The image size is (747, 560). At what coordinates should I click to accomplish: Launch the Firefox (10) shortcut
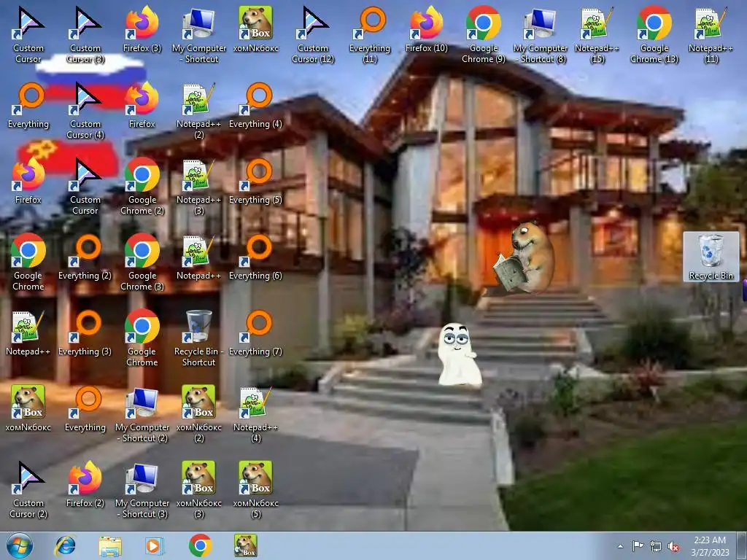[x=426, y=28]
